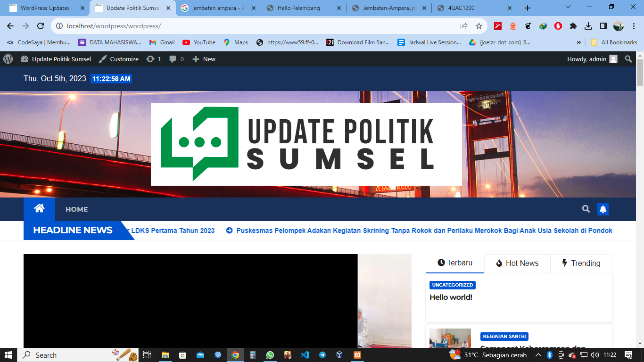
Task: Reload the current page
Action: 41,26
